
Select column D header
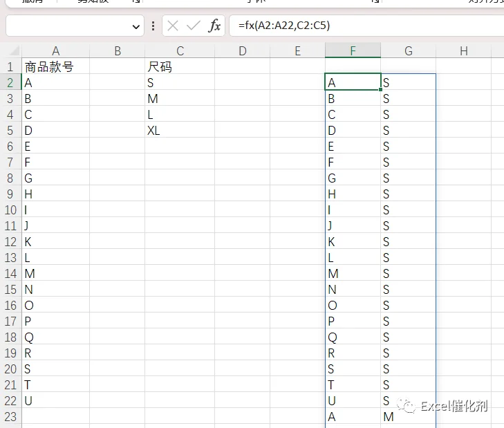pos(243,50)
